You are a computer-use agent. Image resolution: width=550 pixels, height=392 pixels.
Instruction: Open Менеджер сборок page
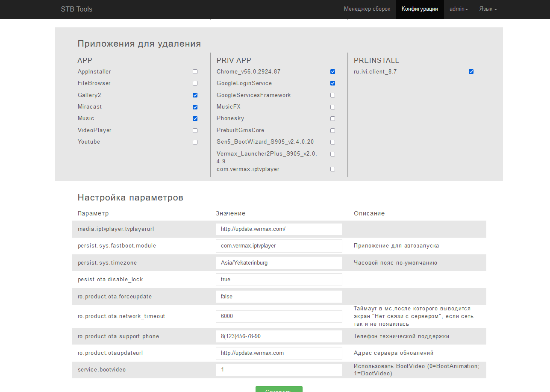click(x=367, y=9)
